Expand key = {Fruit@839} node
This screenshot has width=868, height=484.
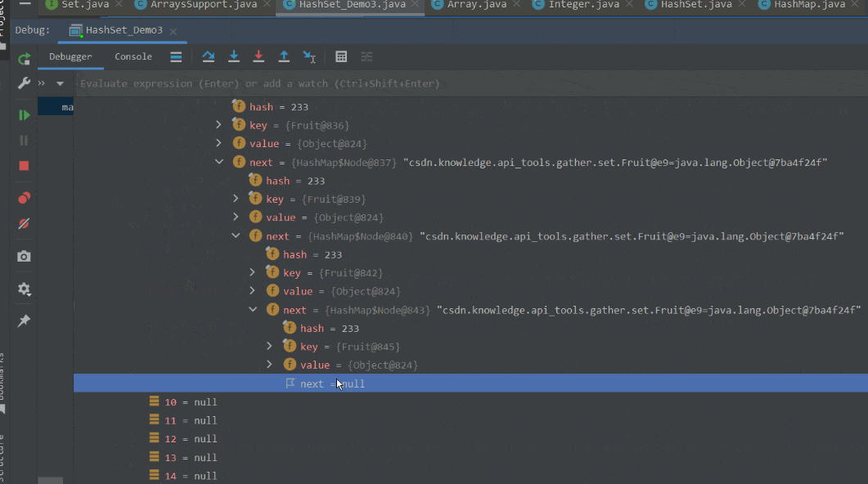(x=236, y=199)
